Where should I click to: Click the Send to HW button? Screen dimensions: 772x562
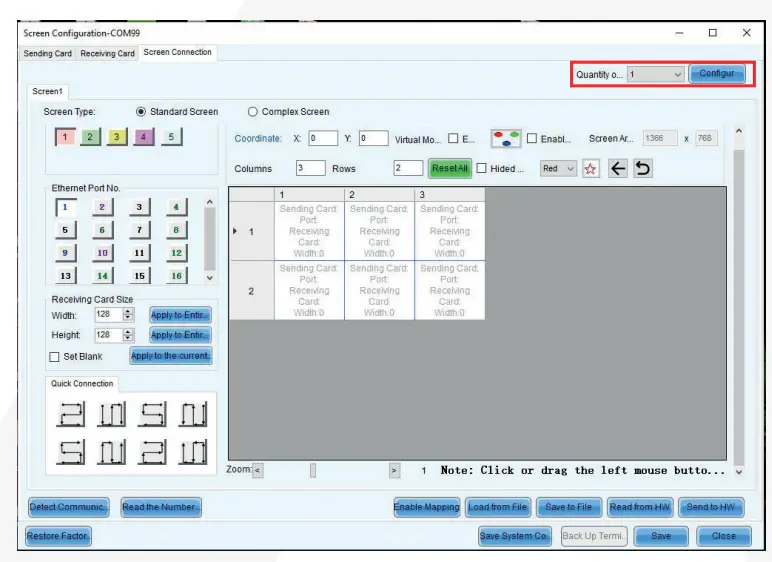[x=711, y=507]
